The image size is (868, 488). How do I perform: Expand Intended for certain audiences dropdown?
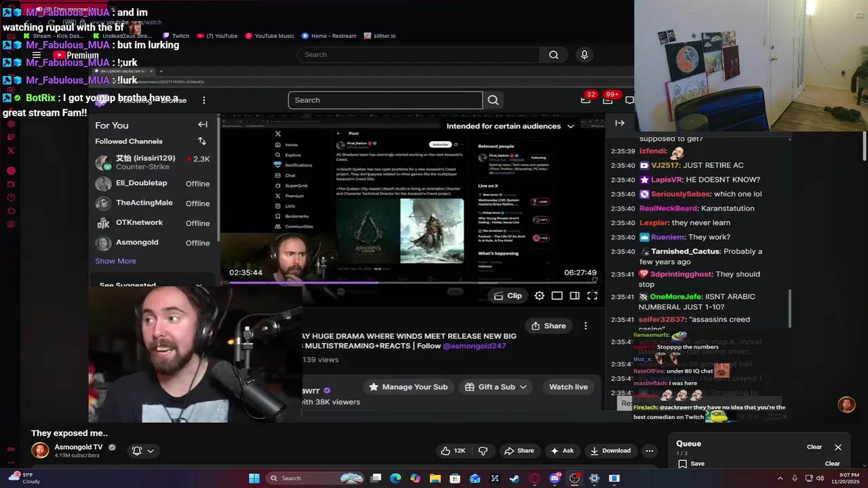click(x=509, y=126)
